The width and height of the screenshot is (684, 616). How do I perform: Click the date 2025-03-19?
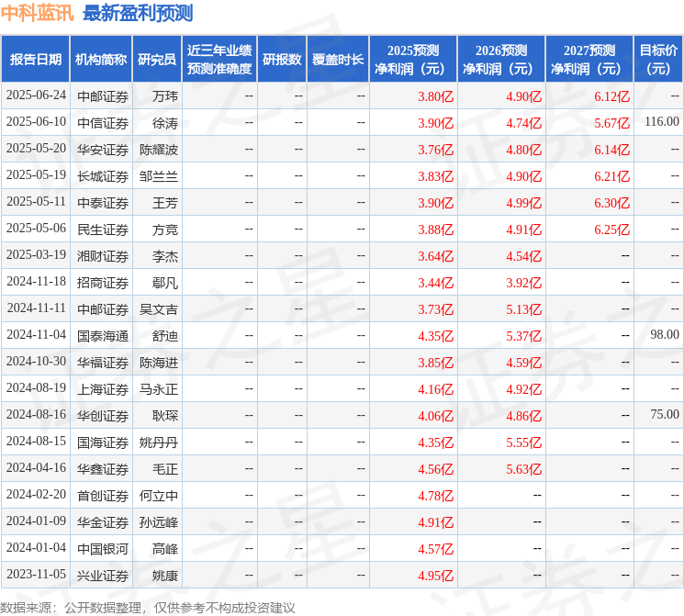coord(36,255)
